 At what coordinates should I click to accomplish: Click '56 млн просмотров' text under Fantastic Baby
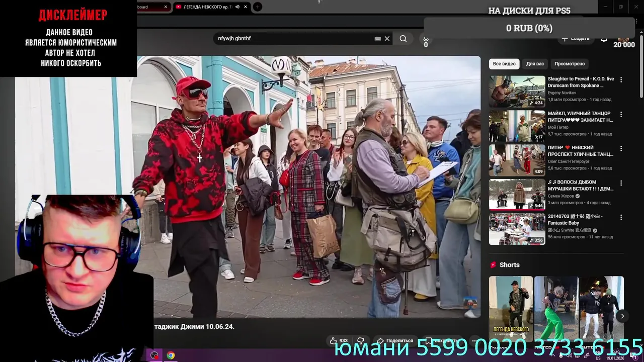567,237
